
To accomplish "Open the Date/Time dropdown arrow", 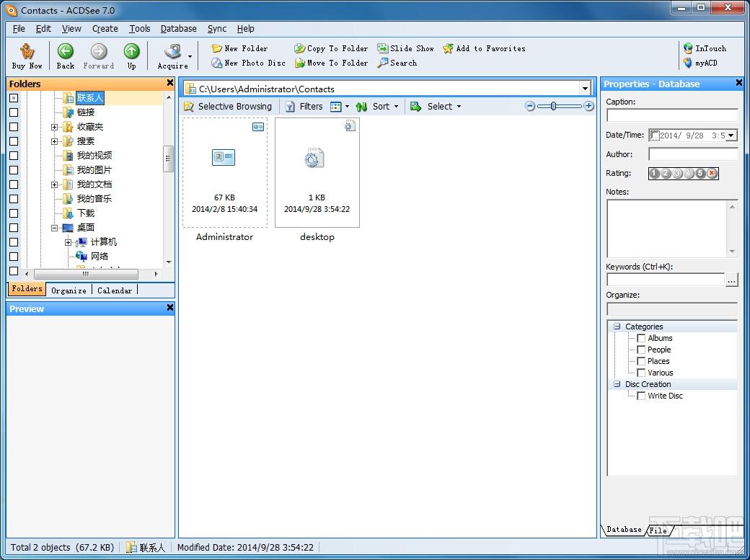I will pos(731,135).
